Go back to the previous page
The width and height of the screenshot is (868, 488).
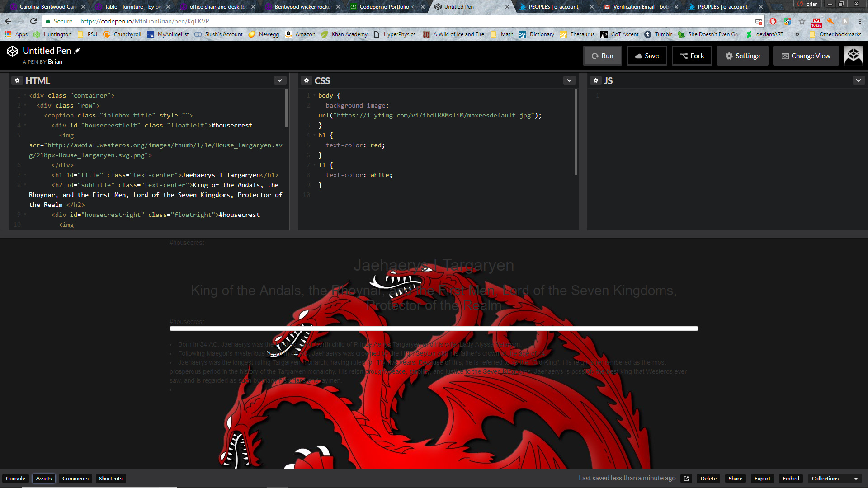click(8, 21)
